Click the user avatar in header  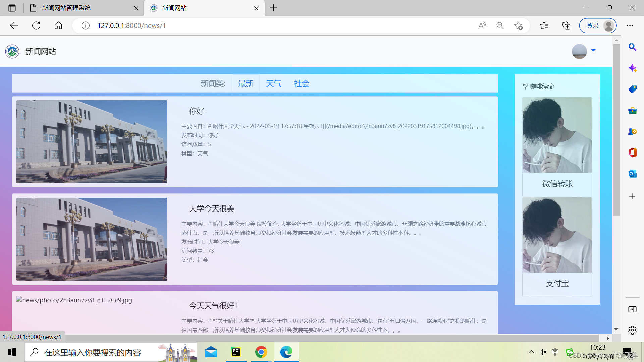pyautogui.click(x=579, y=51)
